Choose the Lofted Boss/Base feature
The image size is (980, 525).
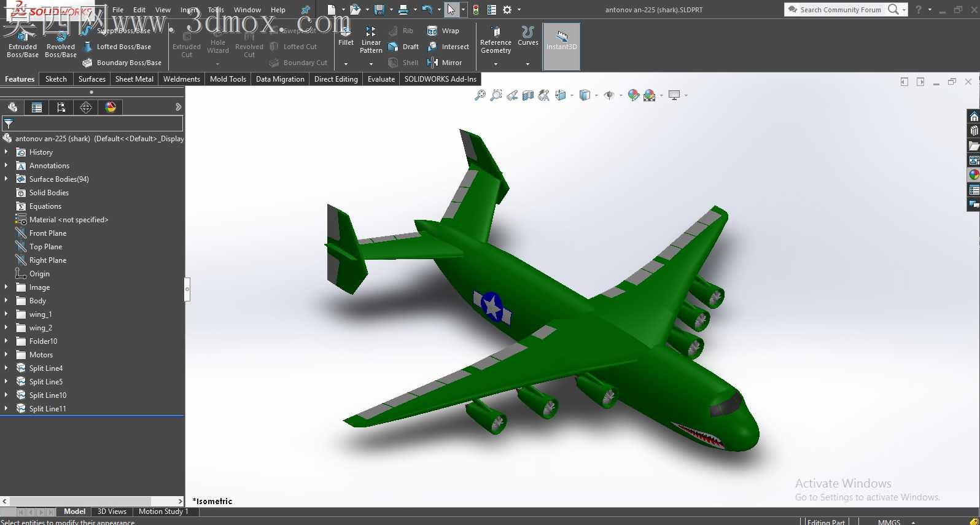point(117,47)
